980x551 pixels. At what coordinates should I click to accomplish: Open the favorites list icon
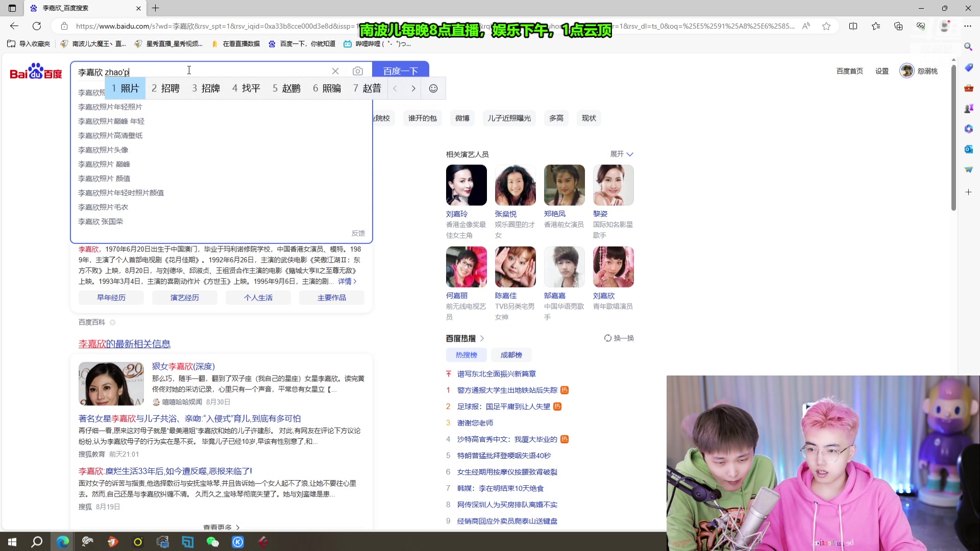click(x=876, y=26)
